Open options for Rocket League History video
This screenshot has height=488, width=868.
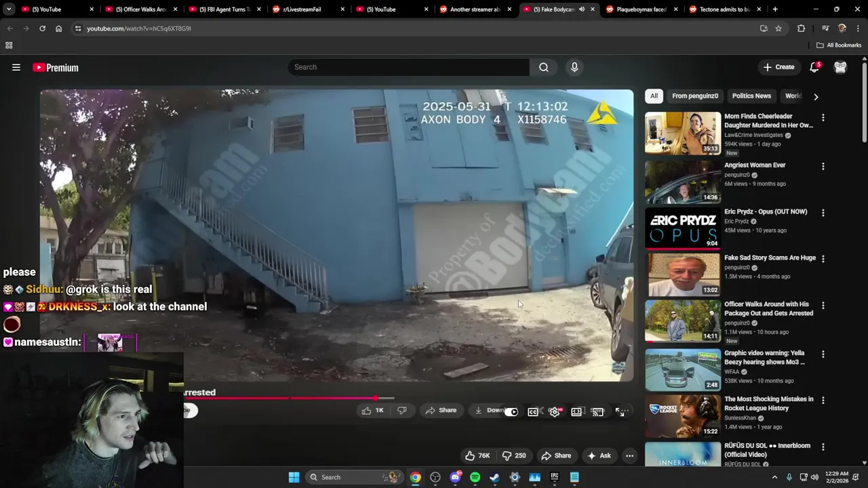point(823,401)
